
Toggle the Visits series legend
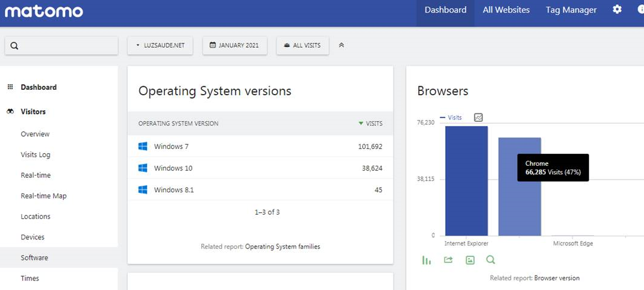[x=451, y=118]
